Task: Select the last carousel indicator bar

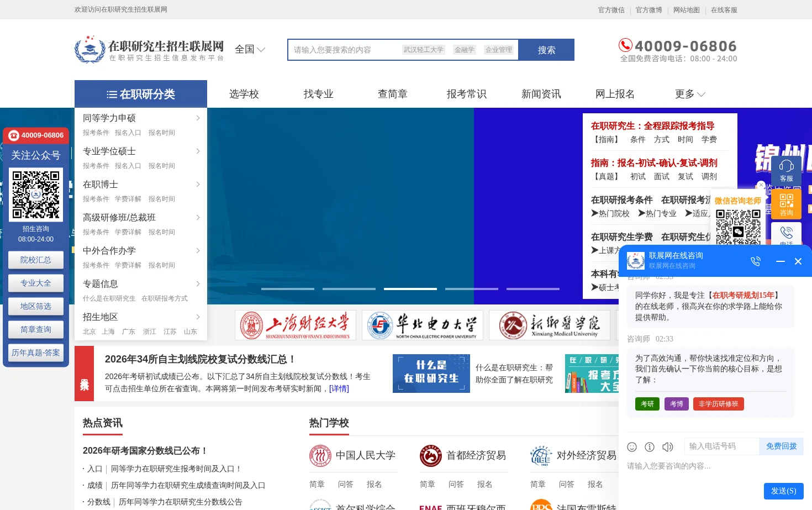Action: pyautogui.click(x=533, y=289)
